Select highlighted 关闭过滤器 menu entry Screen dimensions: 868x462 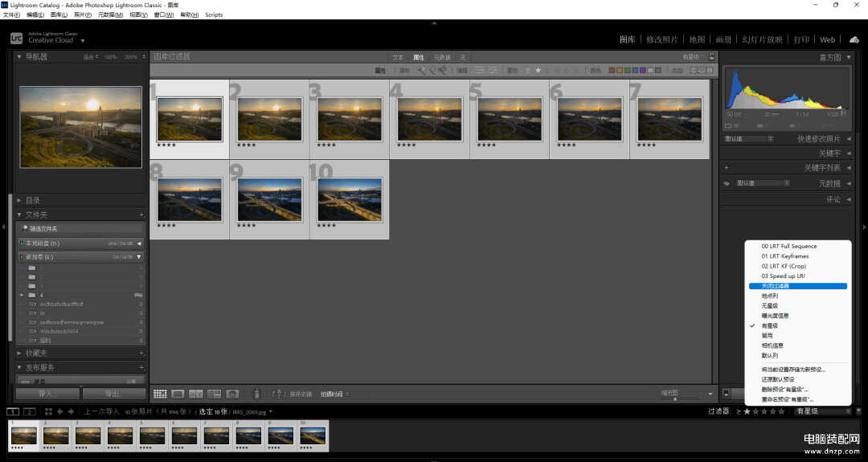tap(798, 286)
